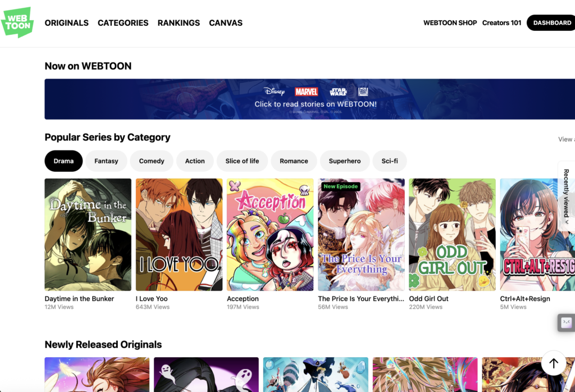Viewport: 575px width, 392px height.
Task: Select the Action category tab
Action: [x=195, y=161]
